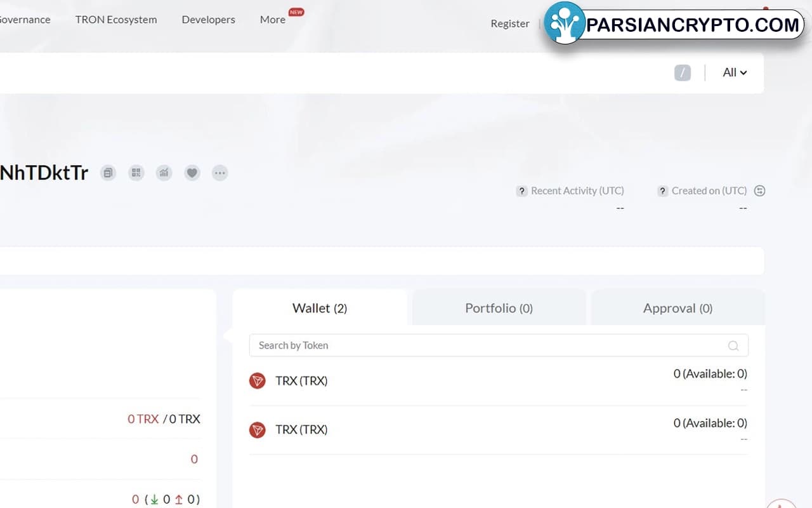
Task: Click the second TRX token logo
Action: point(258,430)
